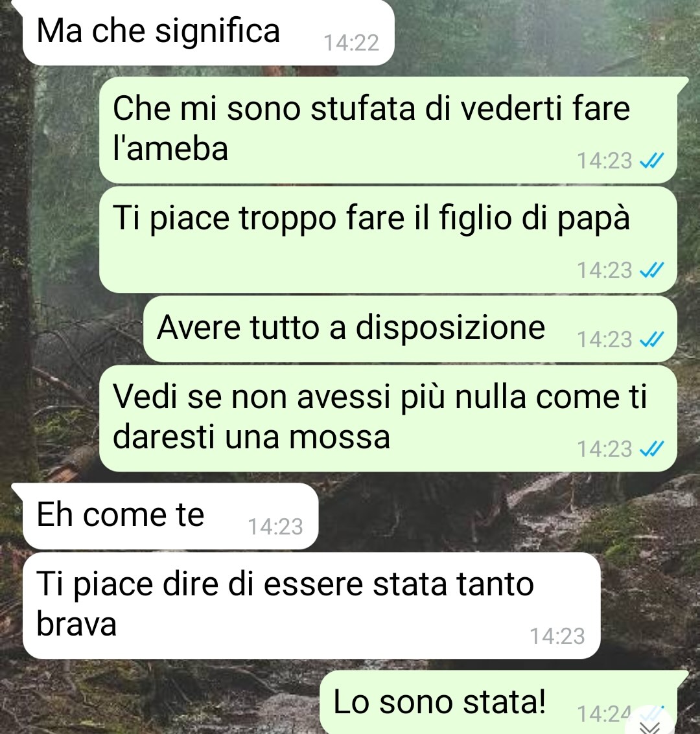Select the "Lo sono stata!" sent message
The width and height of the screenshot is (700, 734).
click(498, 702)
